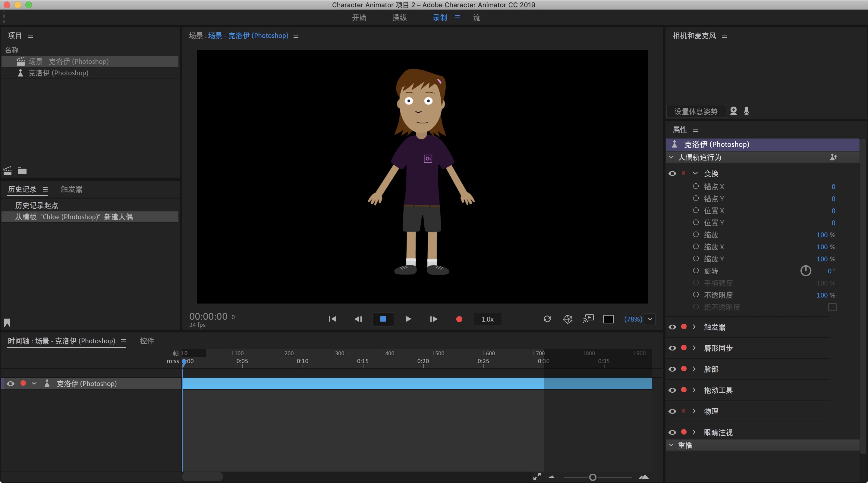Expand the Triggers behavior section
This screenshot has height=483, width=868.
click(x=694, y=327)
